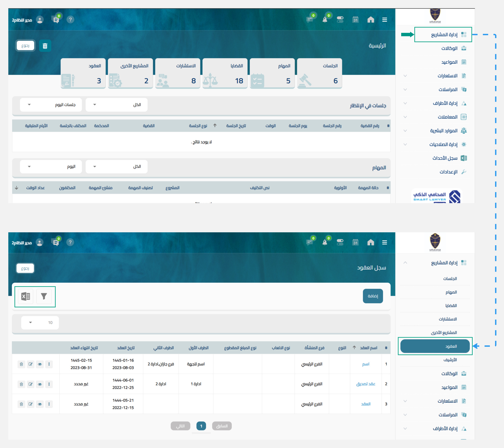Viewport: 504px width, 448px height.
Task: Open the notifications bell in top header
Action: tap(325, 20)
